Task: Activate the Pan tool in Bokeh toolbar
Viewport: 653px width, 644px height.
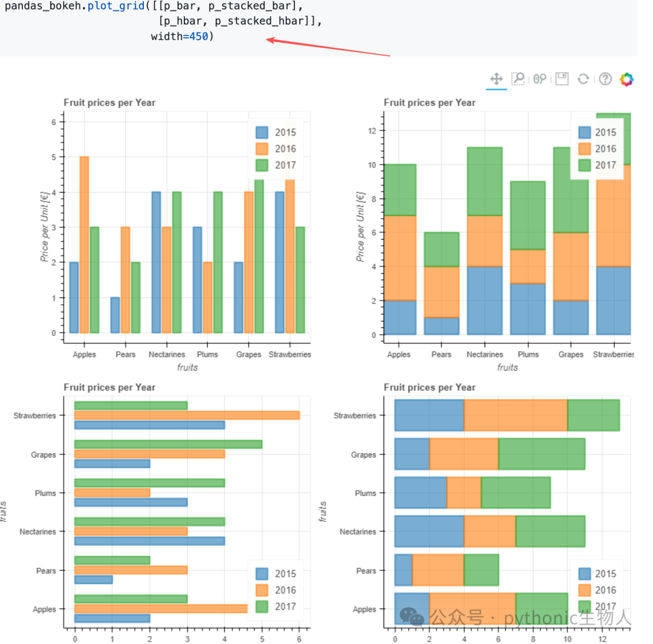Action: 496,79
